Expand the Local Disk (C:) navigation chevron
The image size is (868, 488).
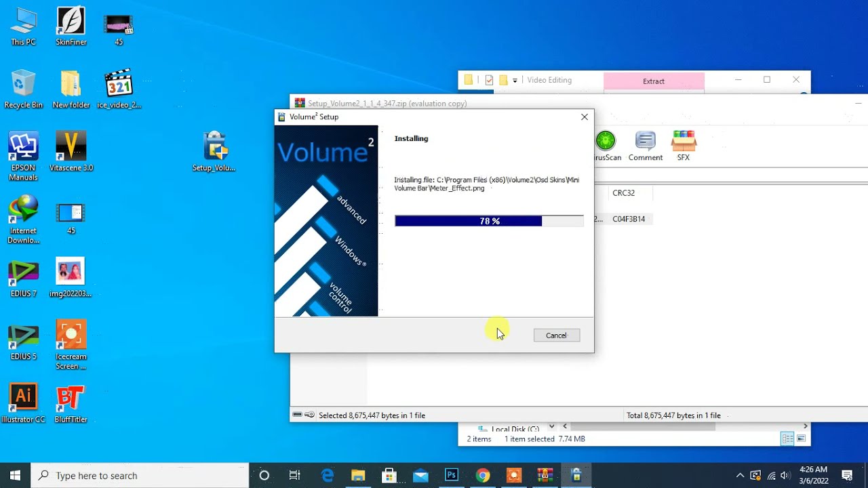[x=551, y=427]
